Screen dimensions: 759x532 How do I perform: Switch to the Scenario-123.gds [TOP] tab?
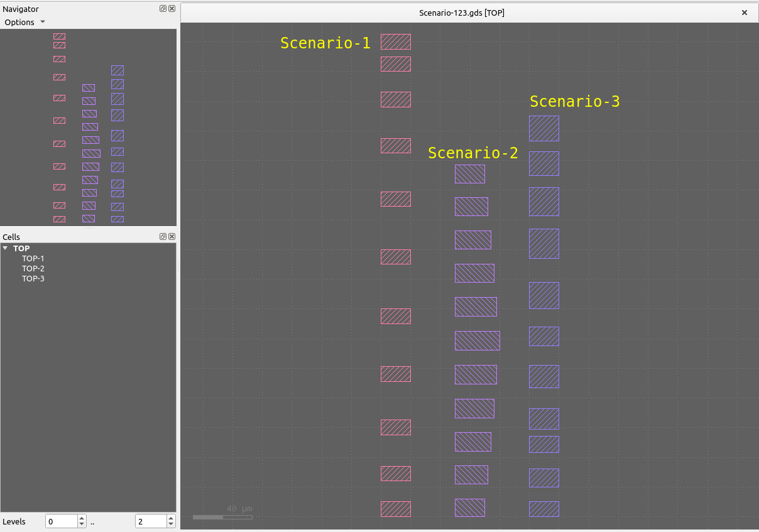(x=461, y=13)
